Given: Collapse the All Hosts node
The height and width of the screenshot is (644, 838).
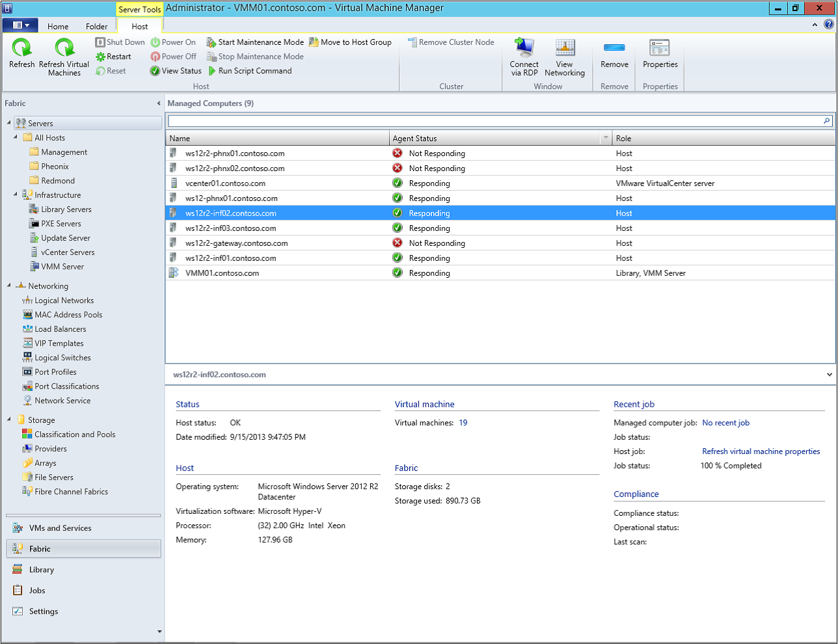Looking at the screenshot, I should (x=16, y=137).
